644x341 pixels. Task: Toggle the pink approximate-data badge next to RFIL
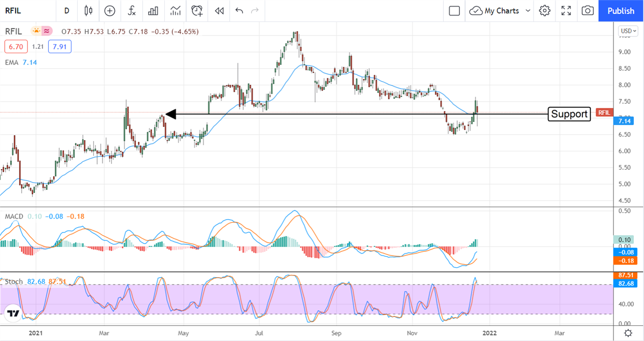[48, 31]
